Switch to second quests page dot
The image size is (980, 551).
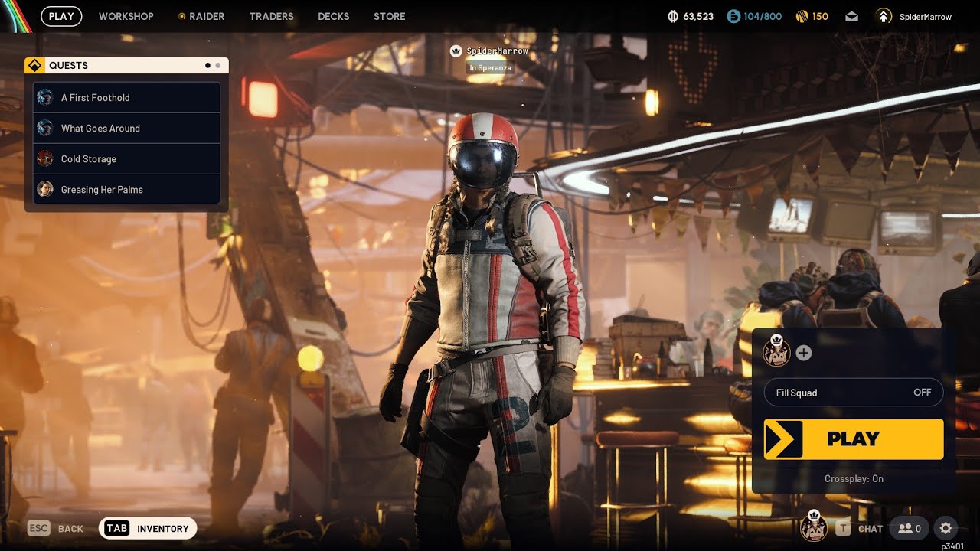(x=218, y=66)
